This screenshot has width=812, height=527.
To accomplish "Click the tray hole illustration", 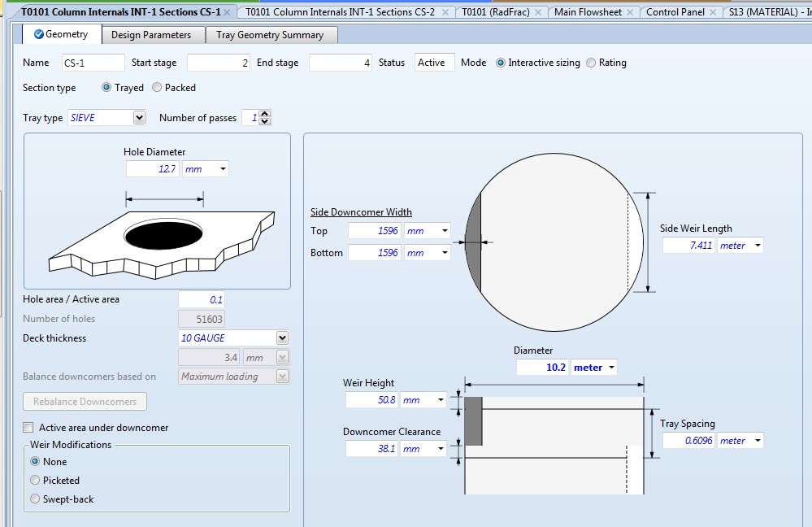I will tap(162, 243).
